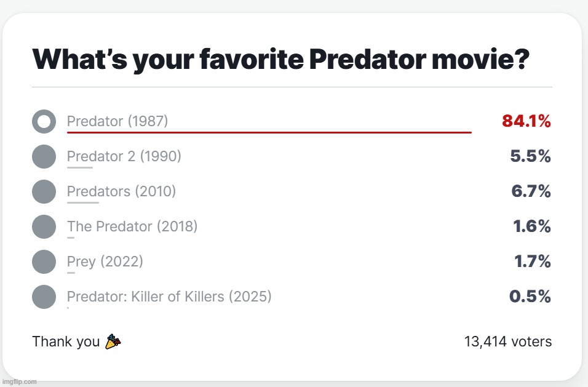Click the "Predator 2 (1990)" option text
Viewport: 588px width, 387px height.
[x=124, y=156]
